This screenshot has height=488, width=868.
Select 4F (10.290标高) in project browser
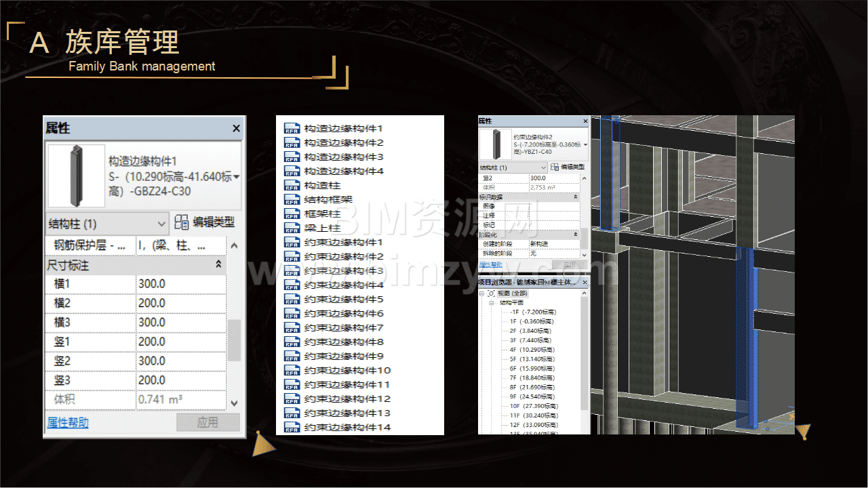coord(532,350)
